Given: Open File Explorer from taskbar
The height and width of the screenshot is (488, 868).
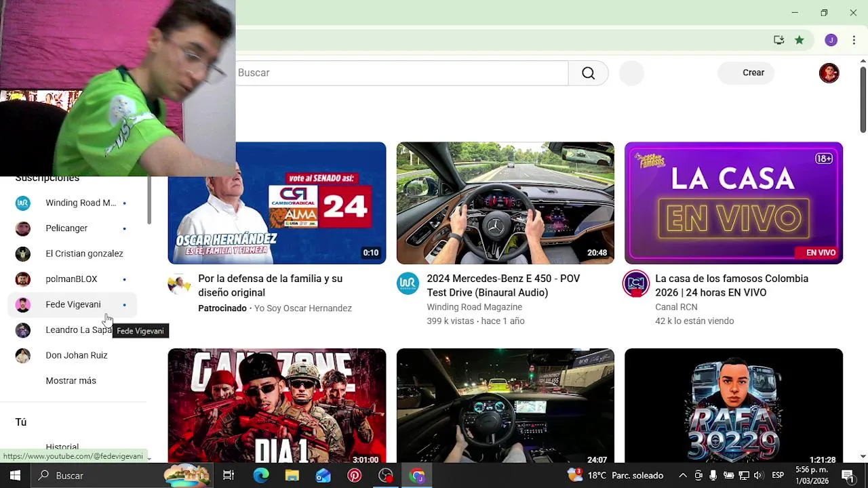Looking at the screenshot, I should (x=292, y=476).
